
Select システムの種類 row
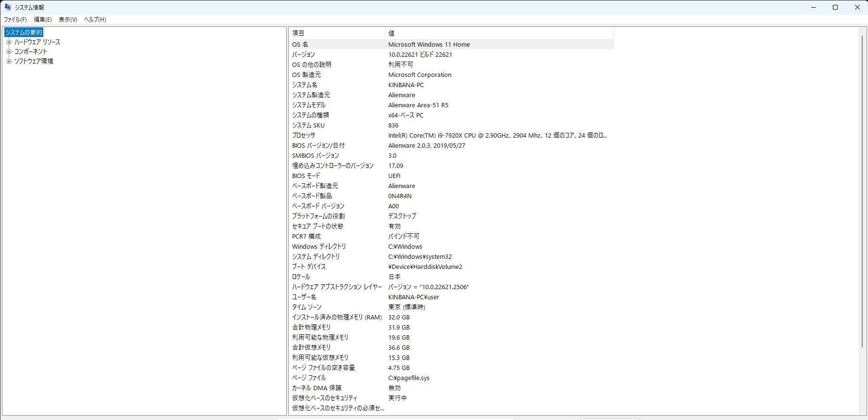point(451,115)
